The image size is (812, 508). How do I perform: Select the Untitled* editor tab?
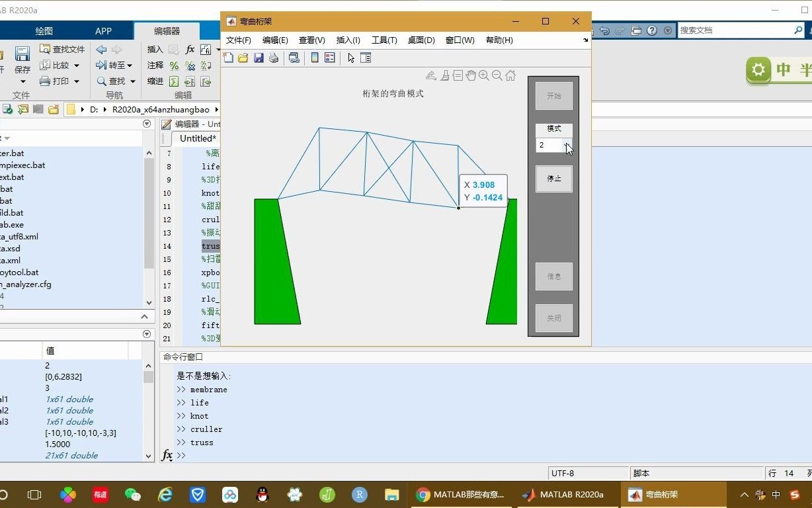coord(197,138)
